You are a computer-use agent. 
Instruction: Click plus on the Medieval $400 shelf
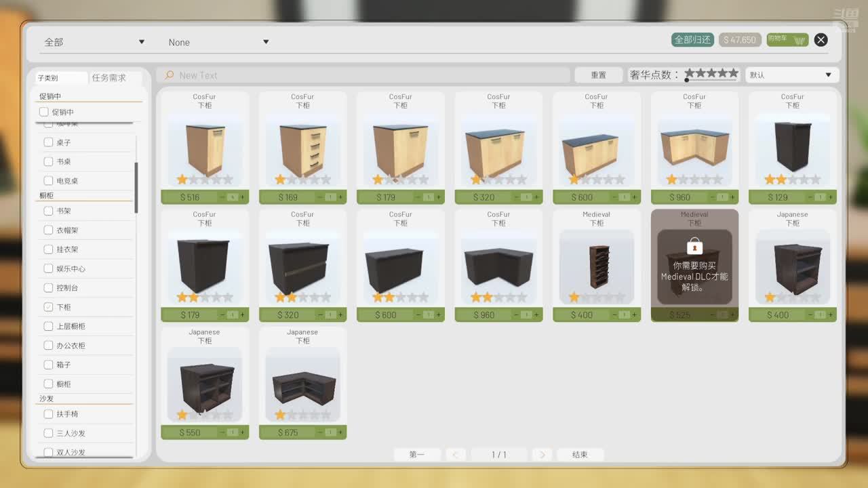click(x=635, y=315)
